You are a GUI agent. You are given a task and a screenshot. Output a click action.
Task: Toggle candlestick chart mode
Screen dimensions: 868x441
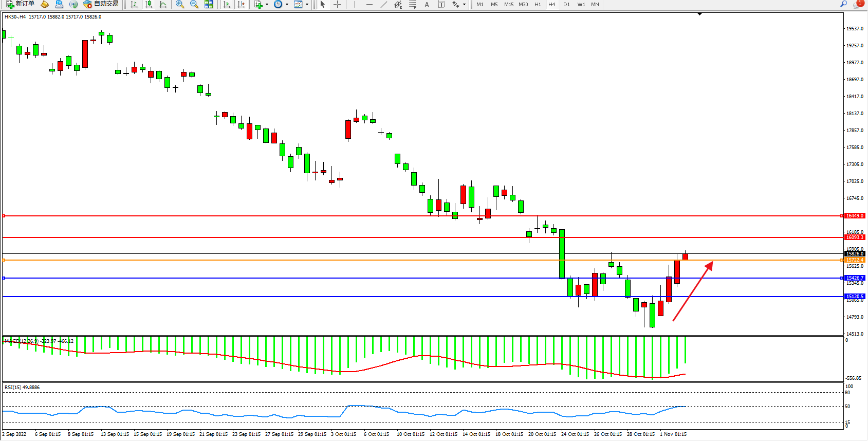click(149, 4)
